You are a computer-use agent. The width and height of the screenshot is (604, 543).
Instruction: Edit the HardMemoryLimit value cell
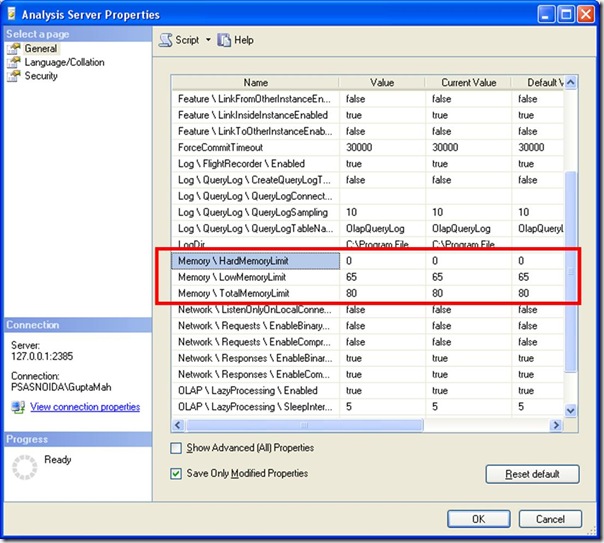[382, 260]
